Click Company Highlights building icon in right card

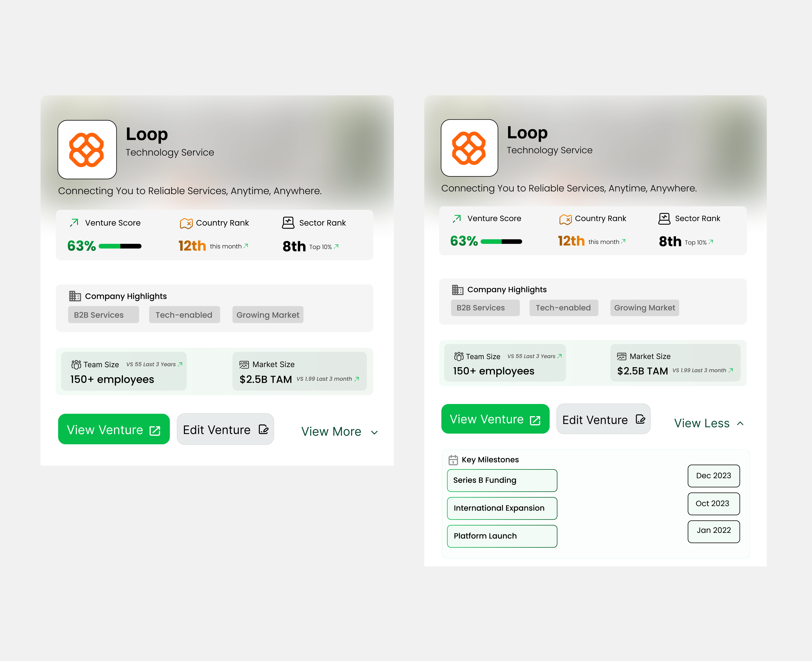458,290
